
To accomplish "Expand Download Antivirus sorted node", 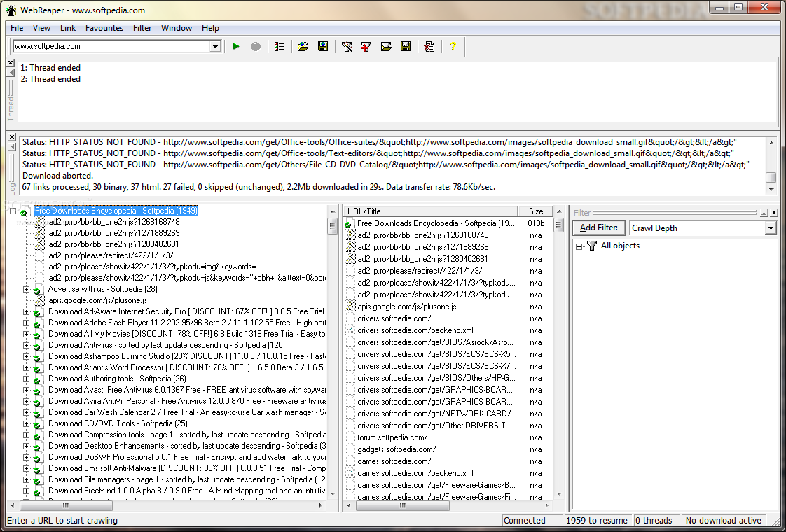I will 26,345.
